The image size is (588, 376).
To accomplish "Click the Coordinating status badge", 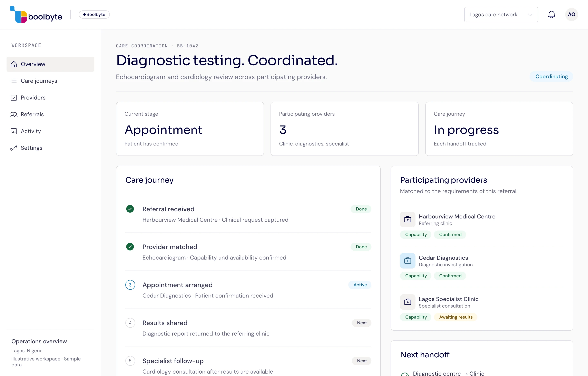I will (x=551, y=76).
